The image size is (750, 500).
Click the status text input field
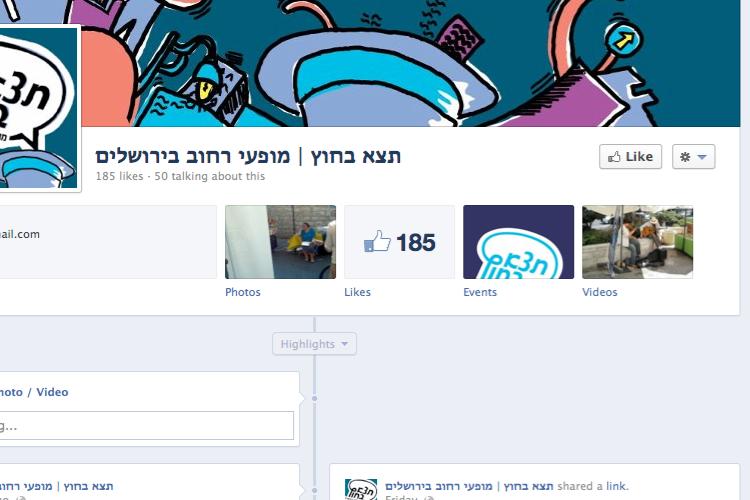(x=146, y=425)
